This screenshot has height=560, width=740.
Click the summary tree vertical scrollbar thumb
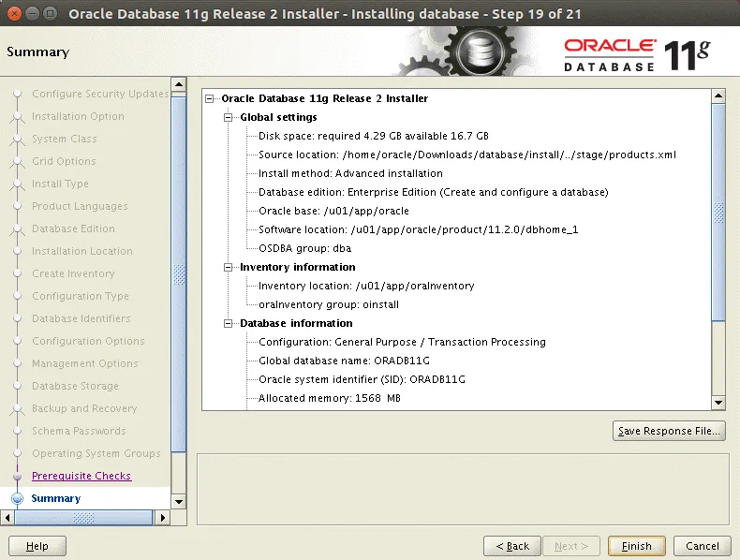pyautogui.click(x=718, y=211)
